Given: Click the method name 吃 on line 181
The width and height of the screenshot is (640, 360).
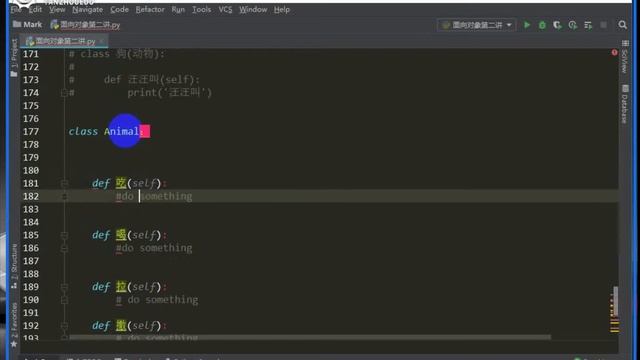Looking at the screenshot, I should 121,183.
